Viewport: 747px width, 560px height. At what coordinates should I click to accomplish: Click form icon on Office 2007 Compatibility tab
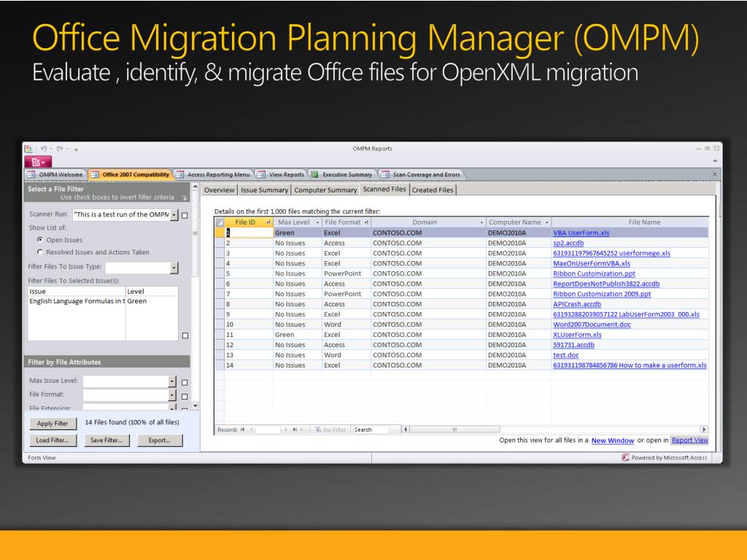tap(95, 175)
